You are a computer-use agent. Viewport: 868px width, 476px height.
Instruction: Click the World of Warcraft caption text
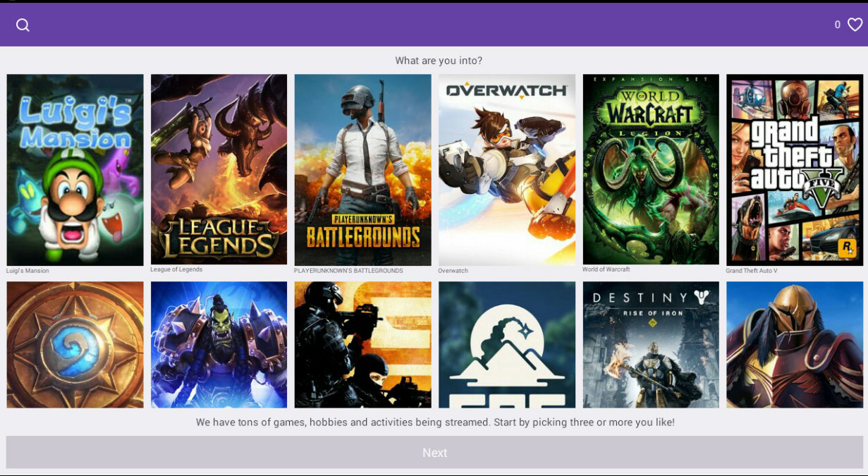(606, 269)
